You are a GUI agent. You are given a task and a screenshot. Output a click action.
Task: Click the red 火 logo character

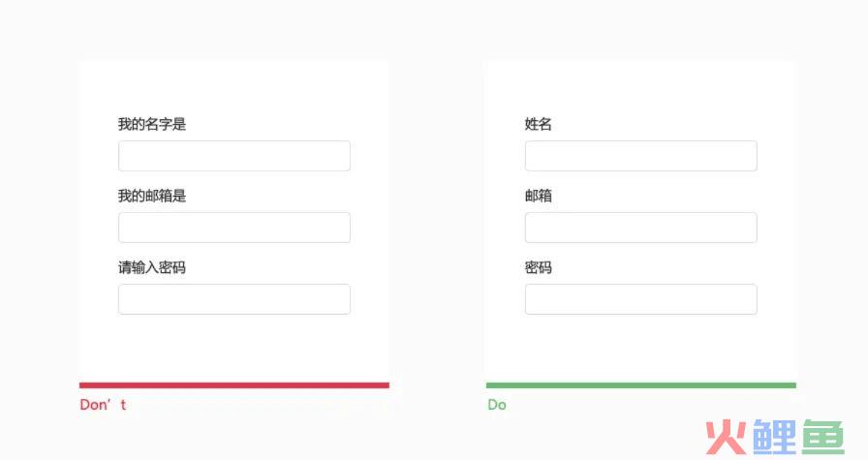(726, 438)
